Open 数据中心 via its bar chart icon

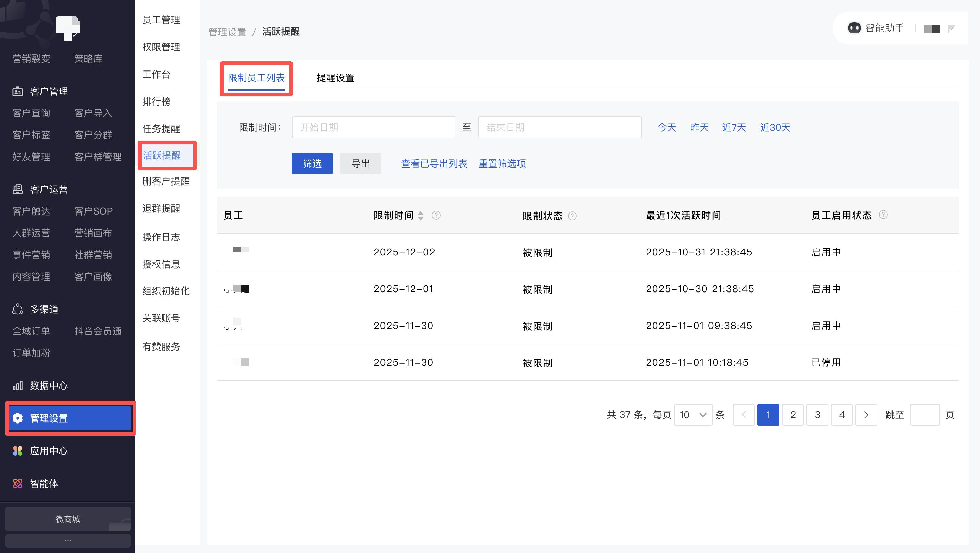[17, 385]
